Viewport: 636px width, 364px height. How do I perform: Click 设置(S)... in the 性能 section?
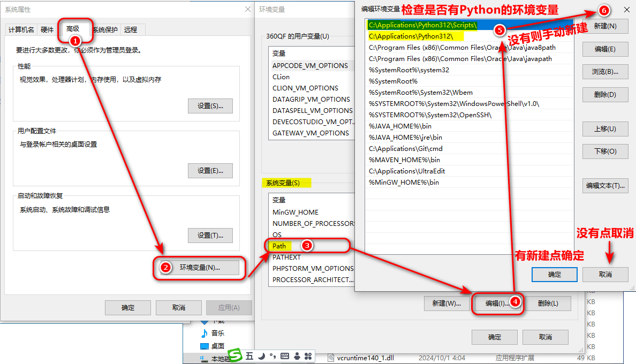pyautogui.click(x=210, y=106)
